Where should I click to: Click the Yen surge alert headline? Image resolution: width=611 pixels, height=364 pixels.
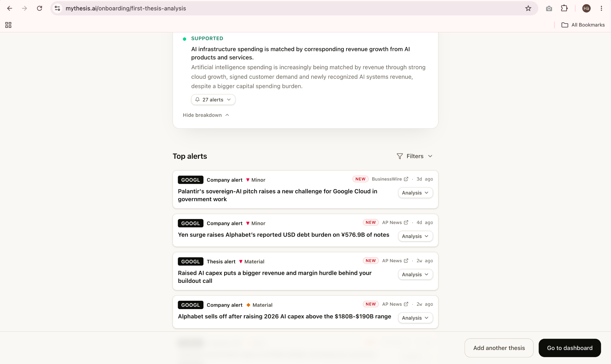click(x=283, y=235)
